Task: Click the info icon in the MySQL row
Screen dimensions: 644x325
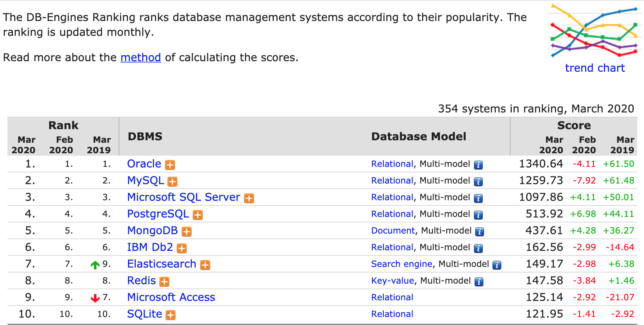Action: coord(478,182)
